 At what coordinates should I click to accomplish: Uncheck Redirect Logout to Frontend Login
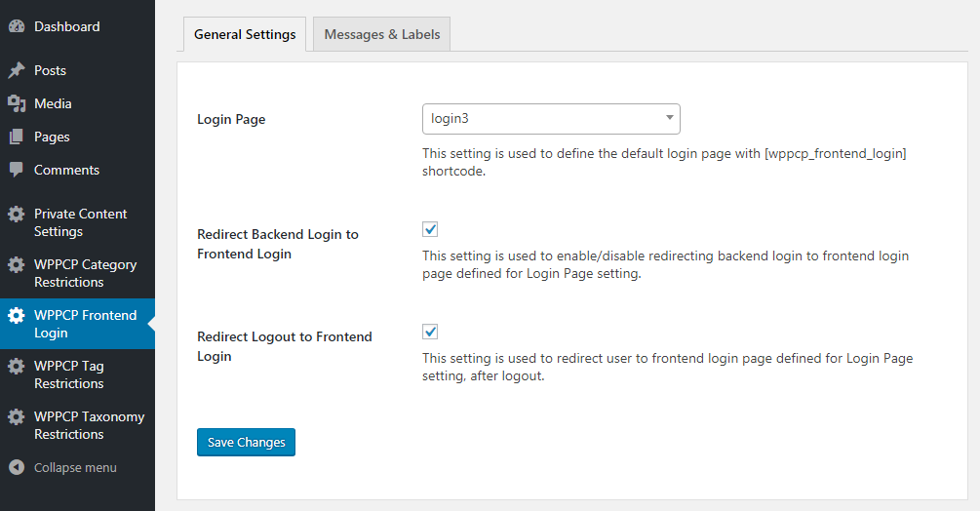pos(430,332)
